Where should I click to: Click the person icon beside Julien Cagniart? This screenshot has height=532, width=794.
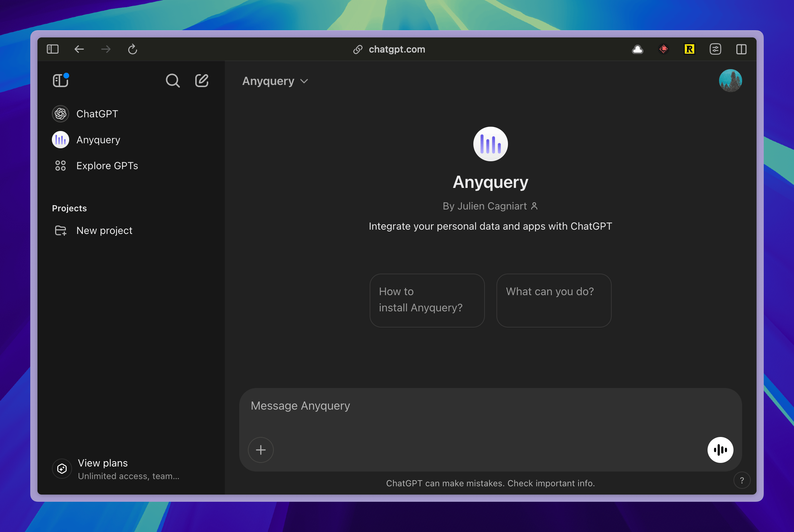(534, 206)
